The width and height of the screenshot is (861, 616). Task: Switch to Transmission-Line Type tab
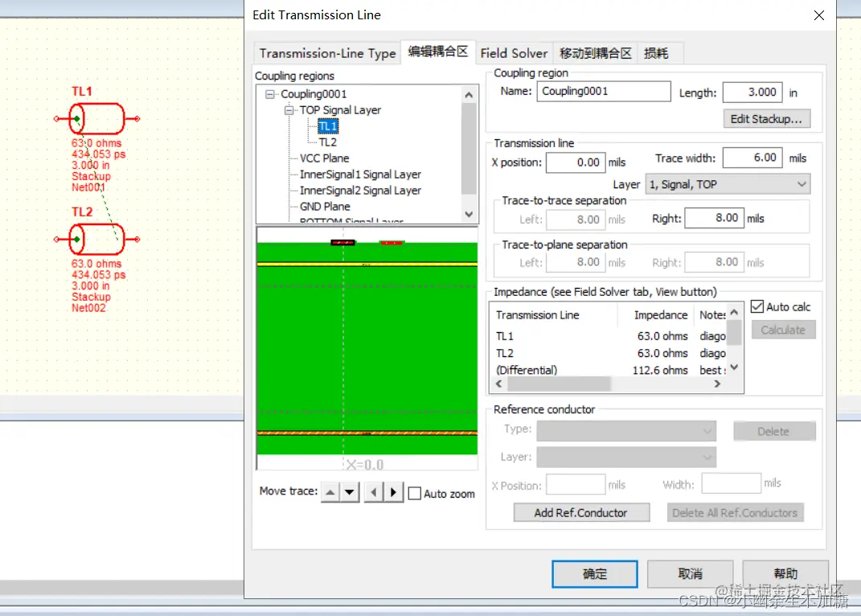pyautogui.click(x=327, y=53)
